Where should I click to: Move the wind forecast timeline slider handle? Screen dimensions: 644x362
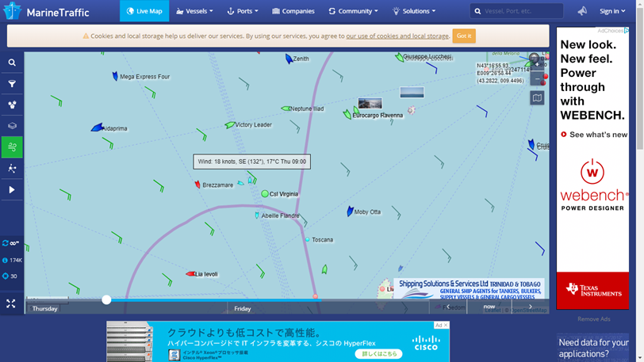(106, 300)
